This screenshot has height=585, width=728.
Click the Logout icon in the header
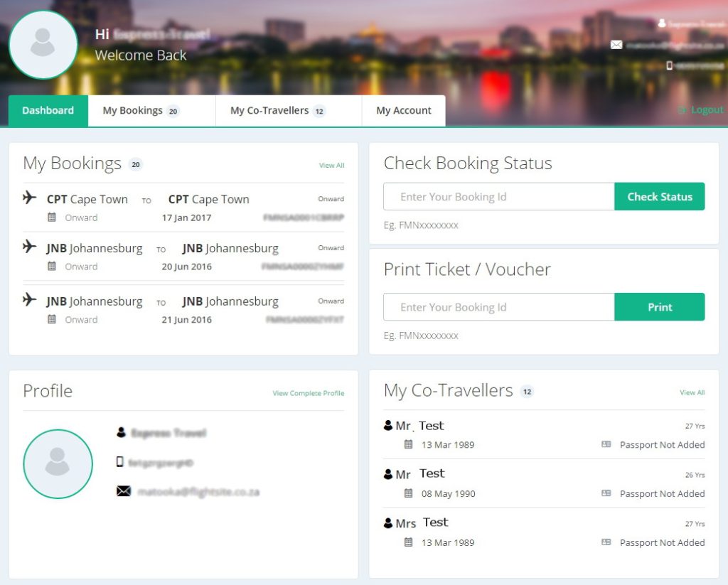point(680,109)
